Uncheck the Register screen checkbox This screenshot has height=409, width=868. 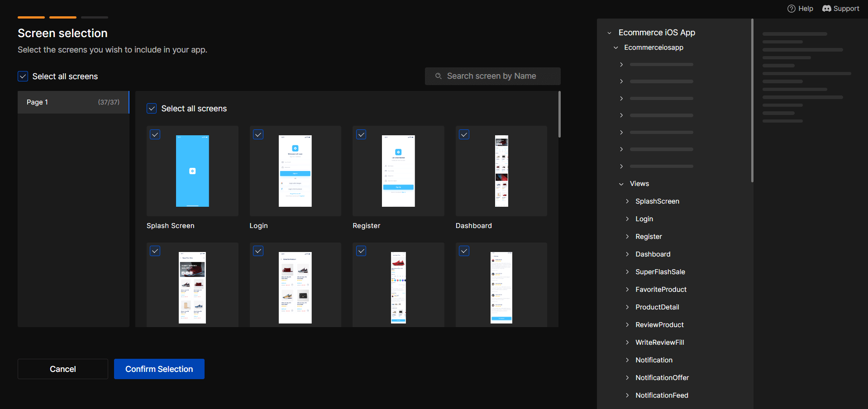click(361, 134)
